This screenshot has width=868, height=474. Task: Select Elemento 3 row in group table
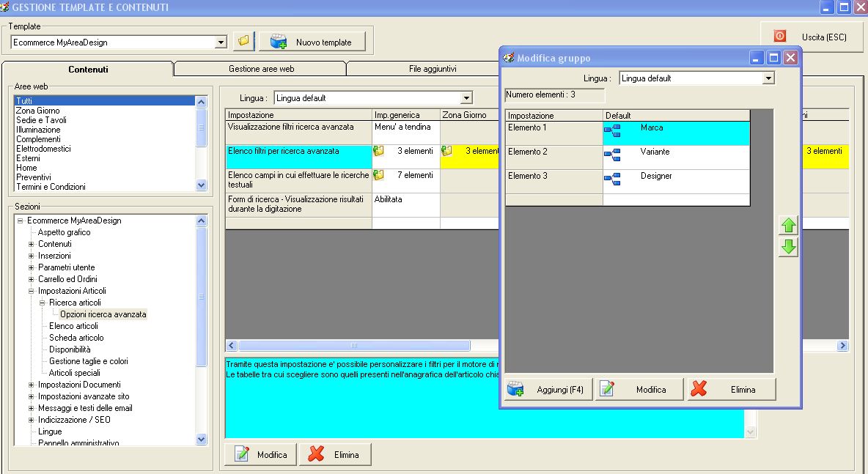628,182
